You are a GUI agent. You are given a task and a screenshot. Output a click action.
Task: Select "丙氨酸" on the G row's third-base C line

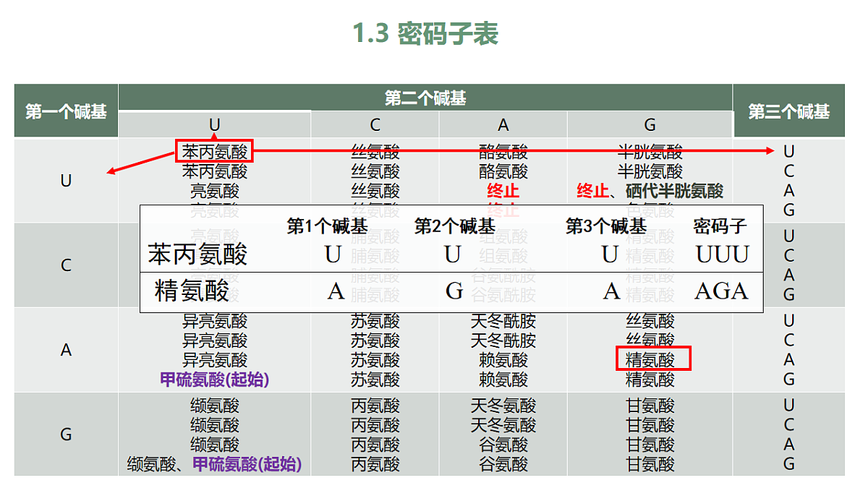click(x=375, y=425)
